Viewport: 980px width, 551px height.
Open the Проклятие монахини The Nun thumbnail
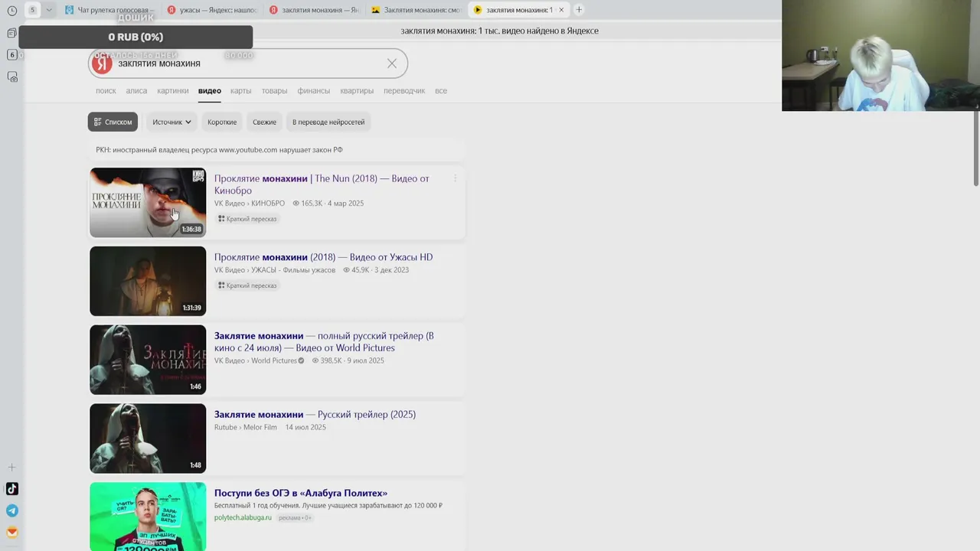click(x=148, y=203)
